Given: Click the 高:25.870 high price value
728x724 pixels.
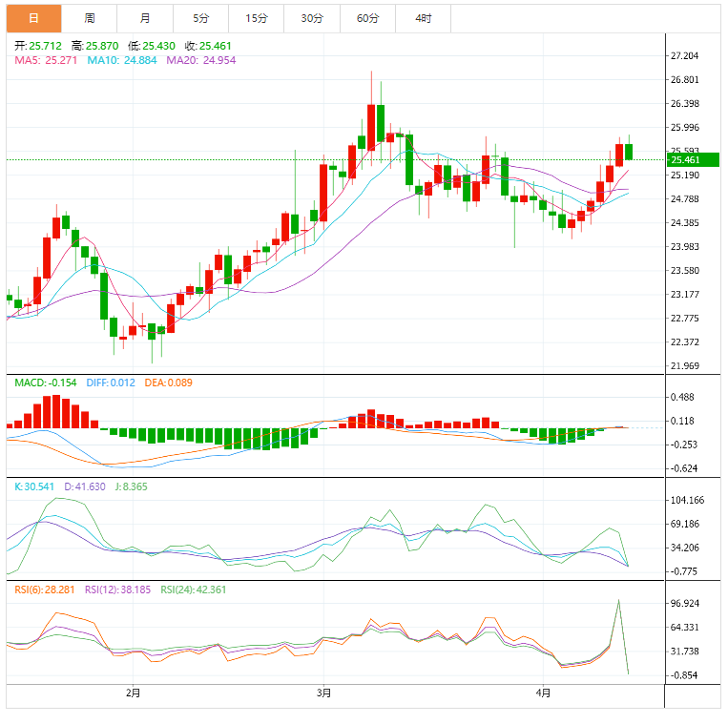Looking at the screenshot, I should coord(95,46).
